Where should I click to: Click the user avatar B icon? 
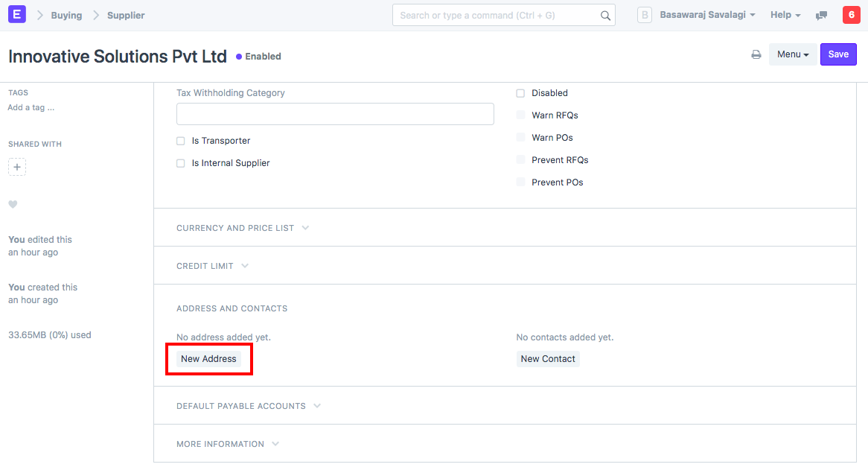coord(645,15)
